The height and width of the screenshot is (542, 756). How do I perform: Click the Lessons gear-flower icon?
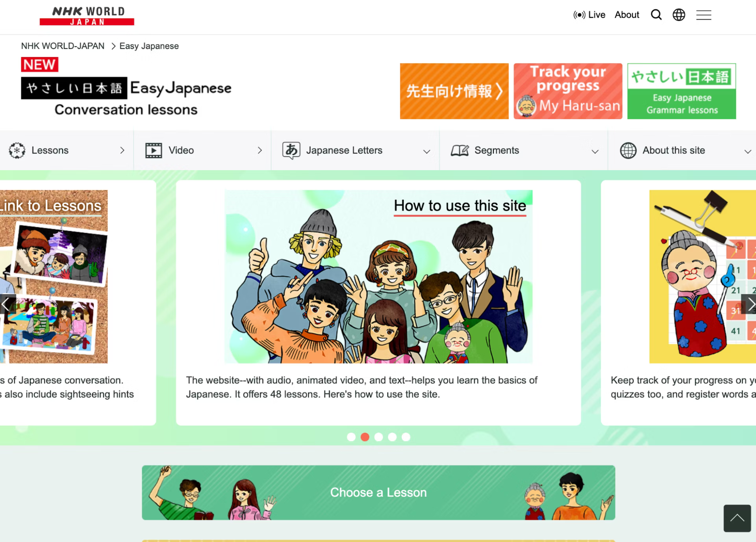pos(17,150)
